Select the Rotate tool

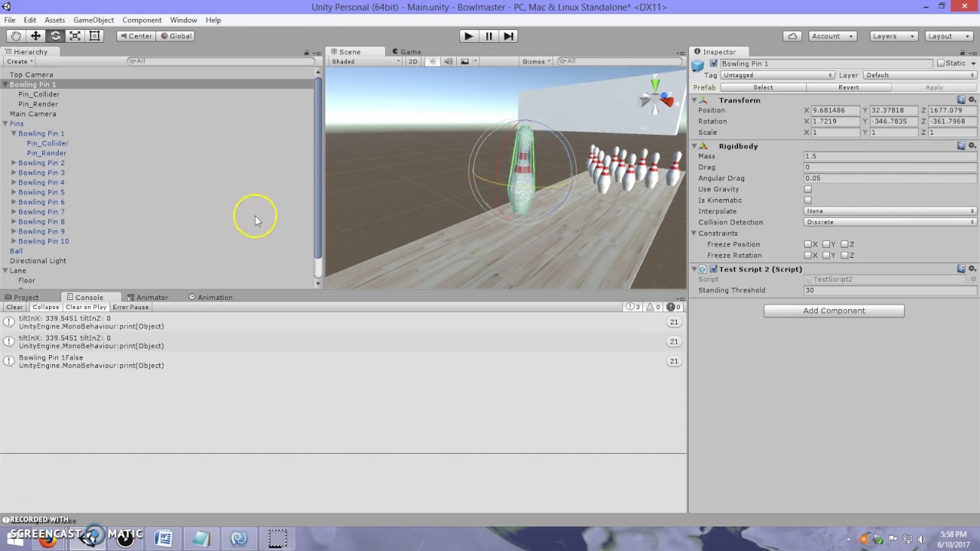pos(56,36)
